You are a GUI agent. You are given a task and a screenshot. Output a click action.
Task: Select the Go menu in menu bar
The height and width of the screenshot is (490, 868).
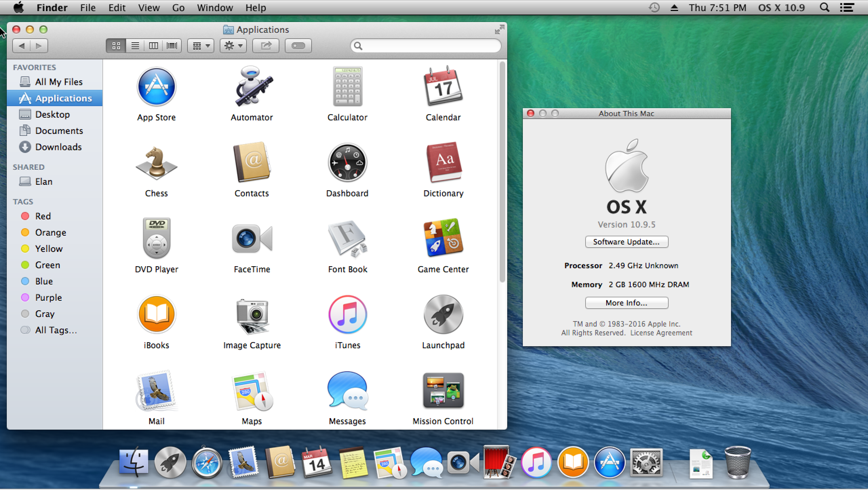[x=178, y=7]
